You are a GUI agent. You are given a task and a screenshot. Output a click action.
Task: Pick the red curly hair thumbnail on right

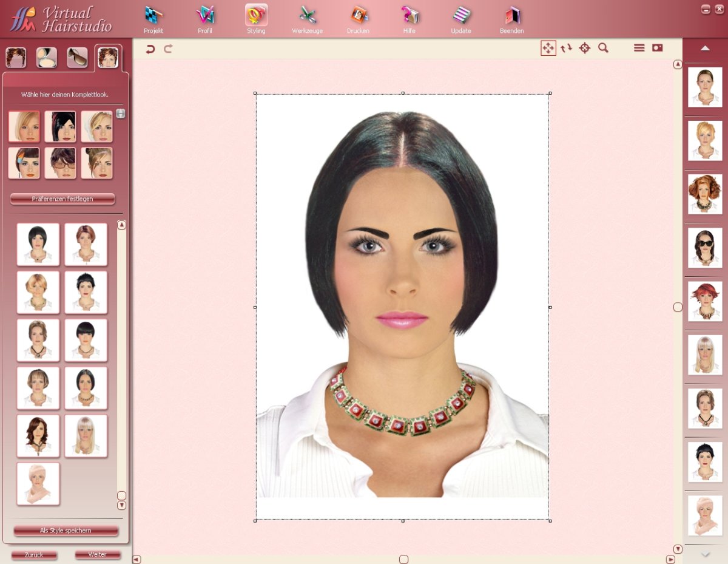(705, 194)
